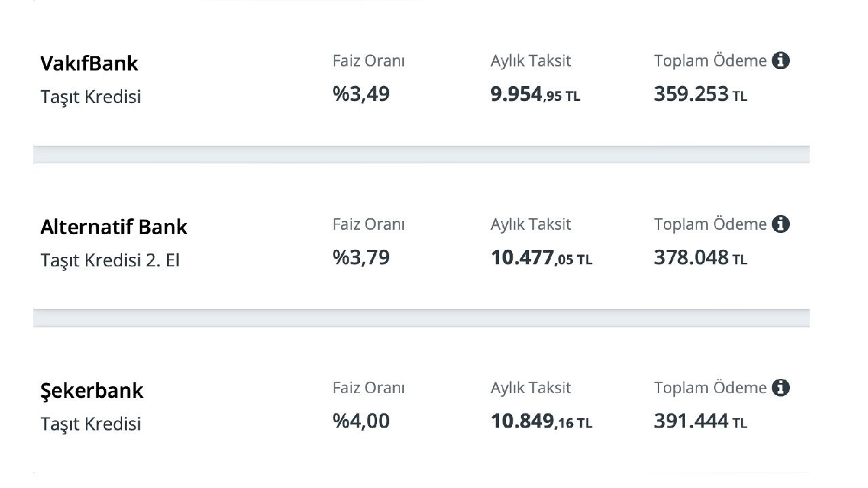The image size is (868, 488).
Task: Click the 378.048 TL total payment
Action: [x=701, y=258]
